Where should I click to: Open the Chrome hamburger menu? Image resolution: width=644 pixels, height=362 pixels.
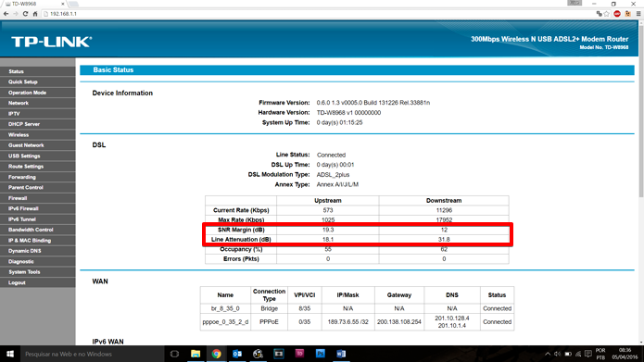[x=638, y=14]
